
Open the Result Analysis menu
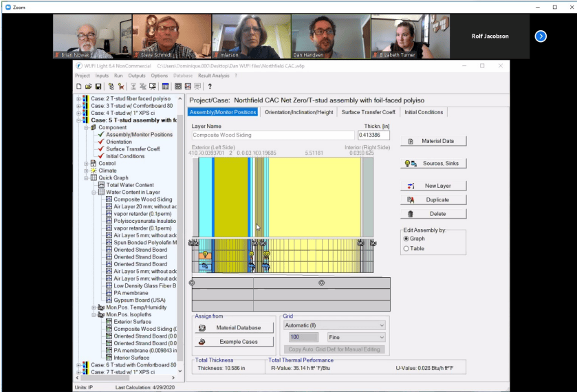(x=213, y=76)
